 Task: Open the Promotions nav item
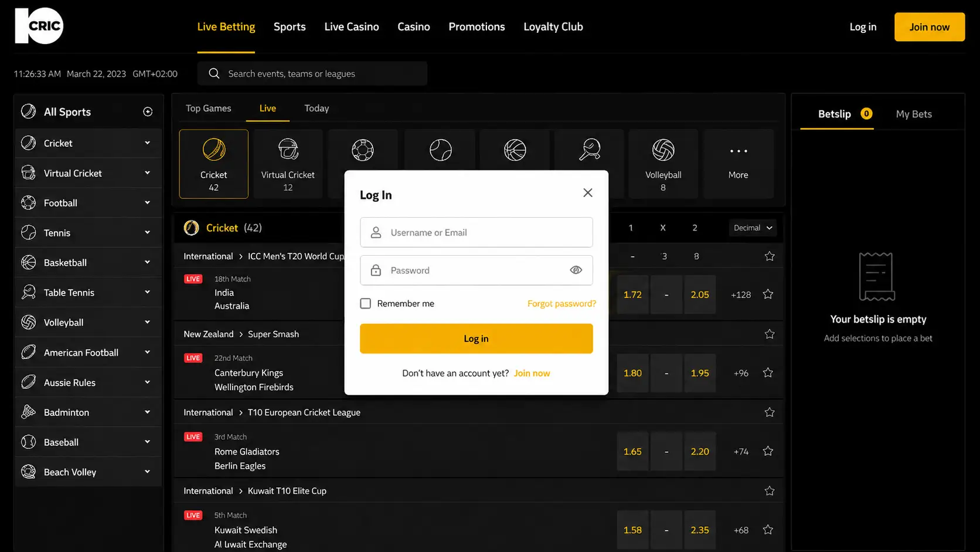[x=477, y=27]
